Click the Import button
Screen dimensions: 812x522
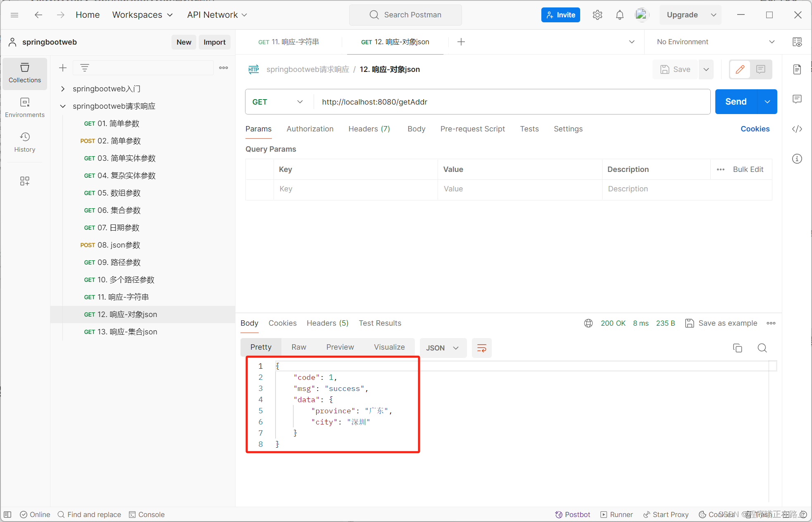[214, 42]
